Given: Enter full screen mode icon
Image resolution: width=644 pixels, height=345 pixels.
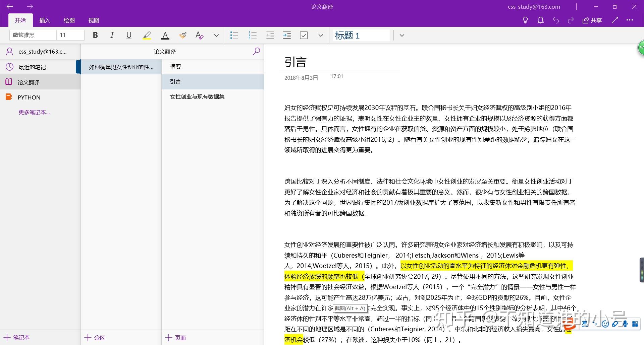Looking at the screenshot, I should click(x=615, y=20).
